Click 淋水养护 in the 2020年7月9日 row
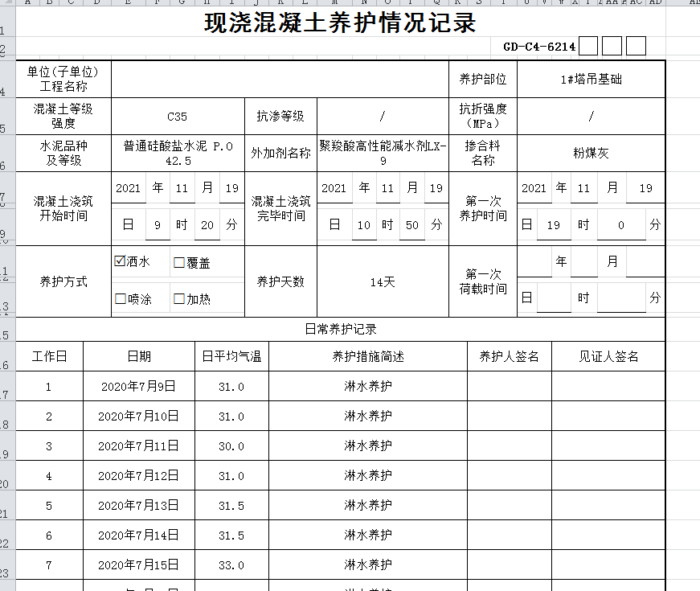This screenshot has width=700, height=591. [368, 386]
